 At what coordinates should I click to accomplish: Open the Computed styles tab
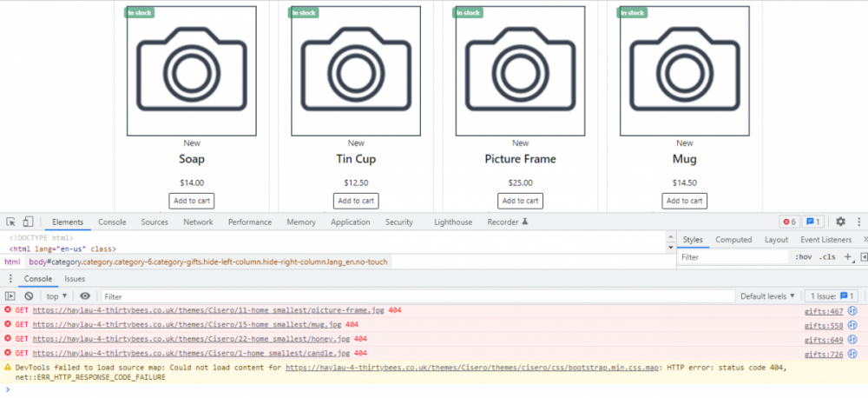[x=733, y=239]
